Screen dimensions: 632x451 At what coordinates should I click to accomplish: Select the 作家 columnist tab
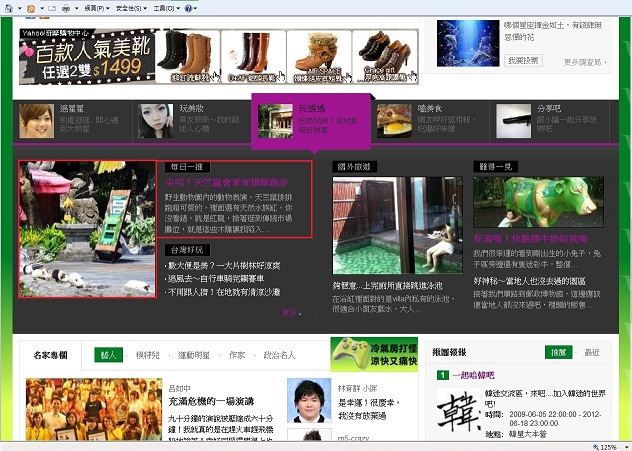pyautogui.click(x=237, y=355)
